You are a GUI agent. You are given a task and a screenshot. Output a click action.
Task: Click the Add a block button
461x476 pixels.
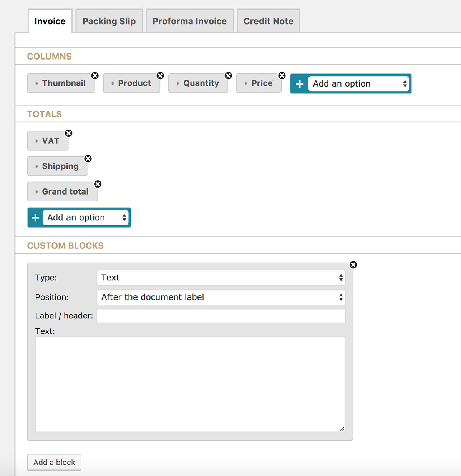54,462
